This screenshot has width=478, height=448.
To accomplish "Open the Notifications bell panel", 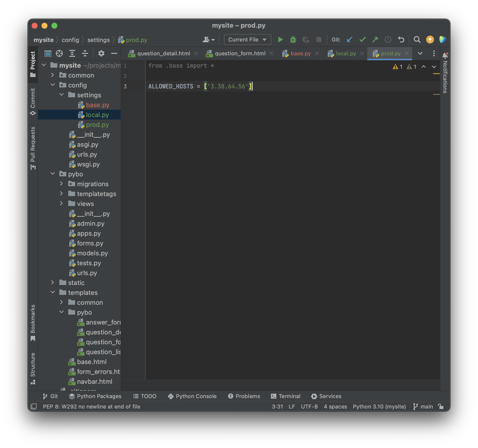I will pos(445,55).
